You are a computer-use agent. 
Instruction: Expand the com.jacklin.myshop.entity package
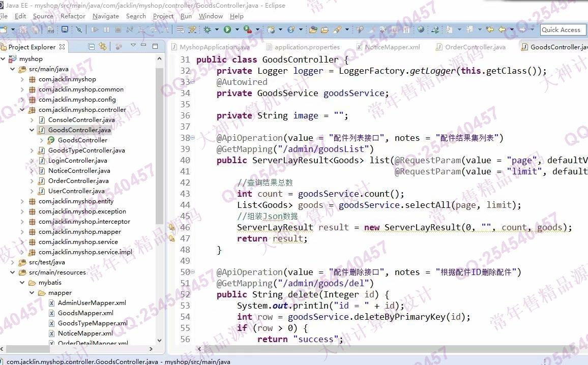(22, 201)
